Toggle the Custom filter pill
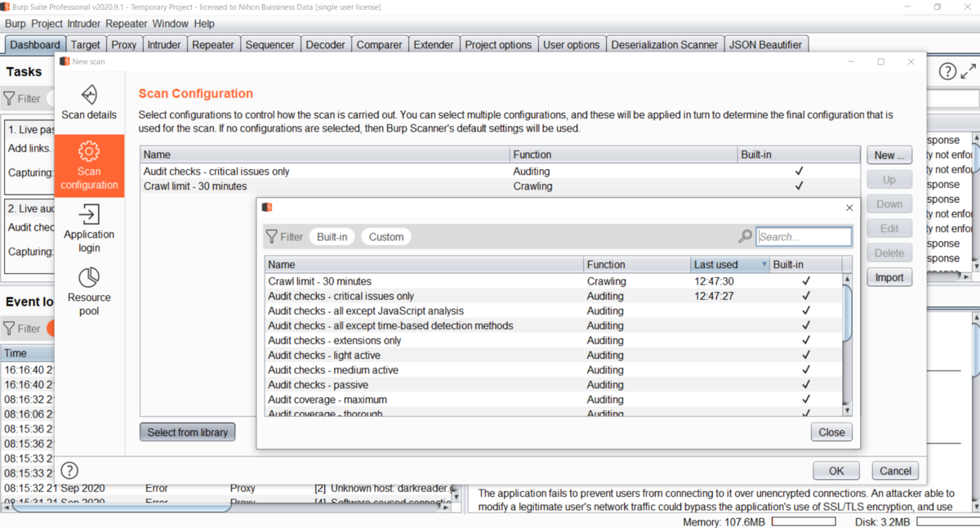 pos(386,237)
